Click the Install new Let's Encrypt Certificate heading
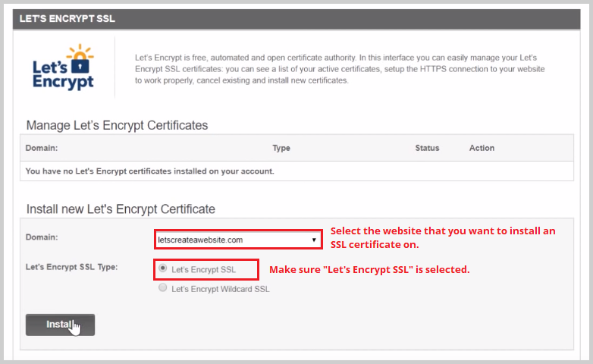The height and width of the screenshot is (364, 593). pyautogui.click(x=121, y=209)
